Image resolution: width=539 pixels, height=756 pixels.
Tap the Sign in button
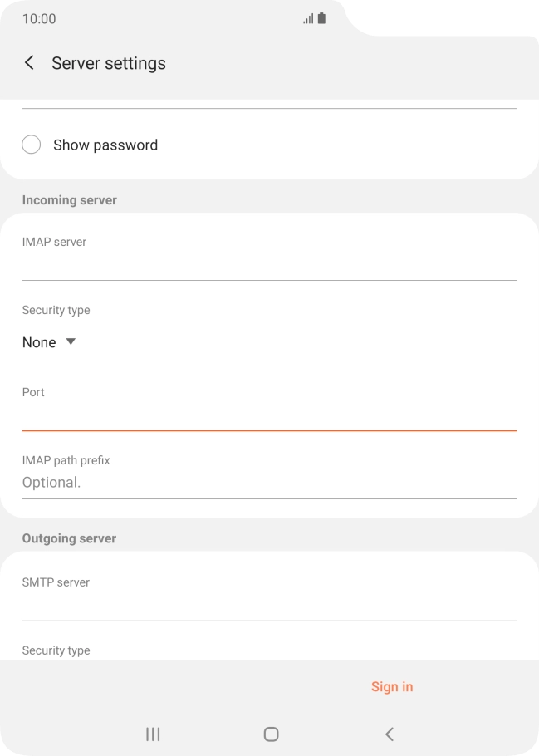pyautogui.click(x=391, y=686)
